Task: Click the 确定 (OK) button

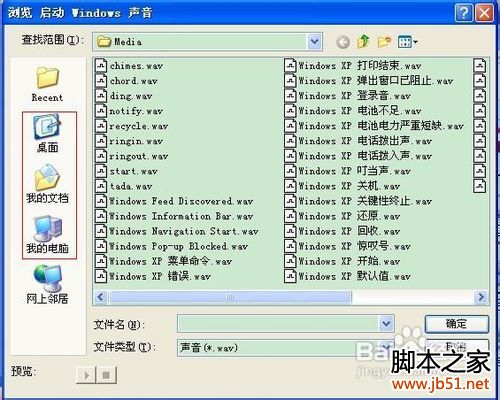Action: tap(457, 324)
